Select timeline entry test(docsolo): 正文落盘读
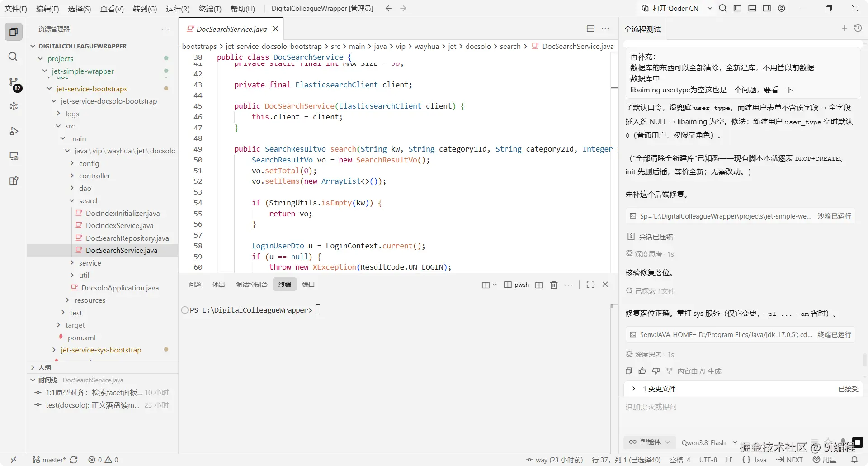The width and height of the screenshot is (868, 466). pos(103,405)
